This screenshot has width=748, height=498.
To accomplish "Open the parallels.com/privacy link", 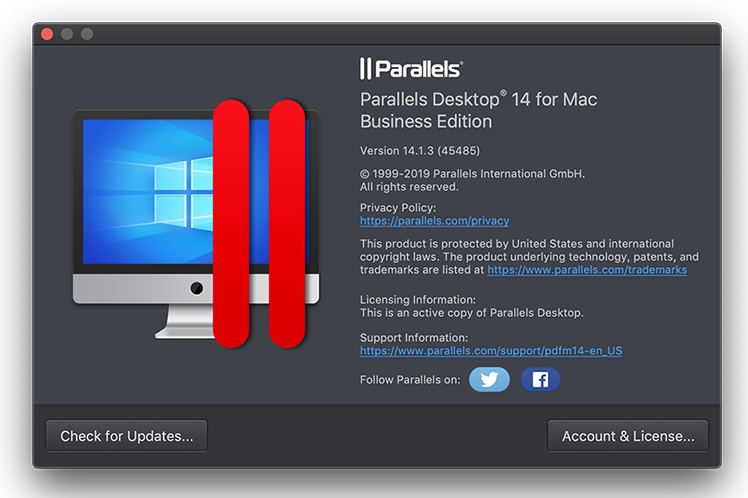I will tap(435, 221).
